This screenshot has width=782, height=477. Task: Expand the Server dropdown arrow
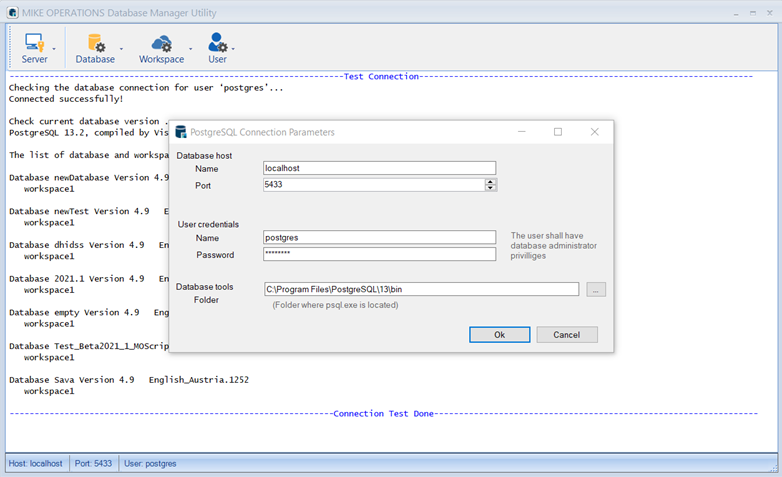[54, 49]
